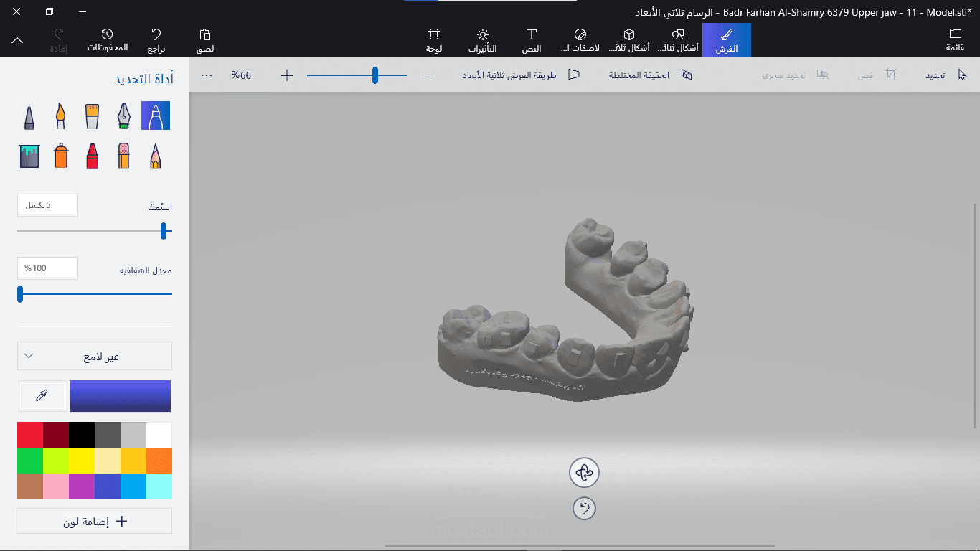
Task: Reset the view with the circular arrow button
Action: pyautogui.click(x=584, y=509)
